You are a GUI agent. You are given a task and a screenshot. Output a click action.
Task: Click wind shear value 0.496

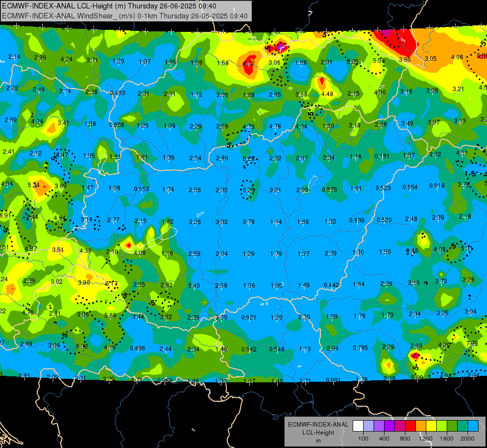[x=138, y=348]
